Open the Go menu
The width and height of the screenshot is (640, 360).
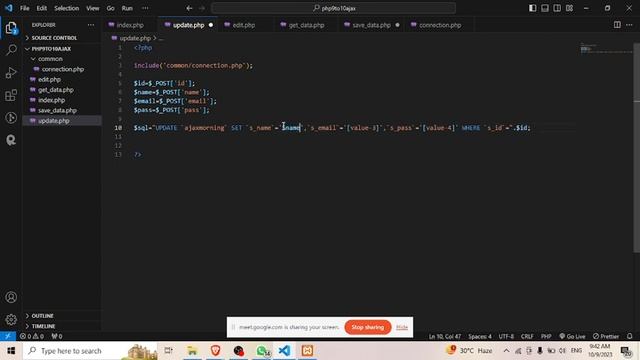click(x=110, y=8)
